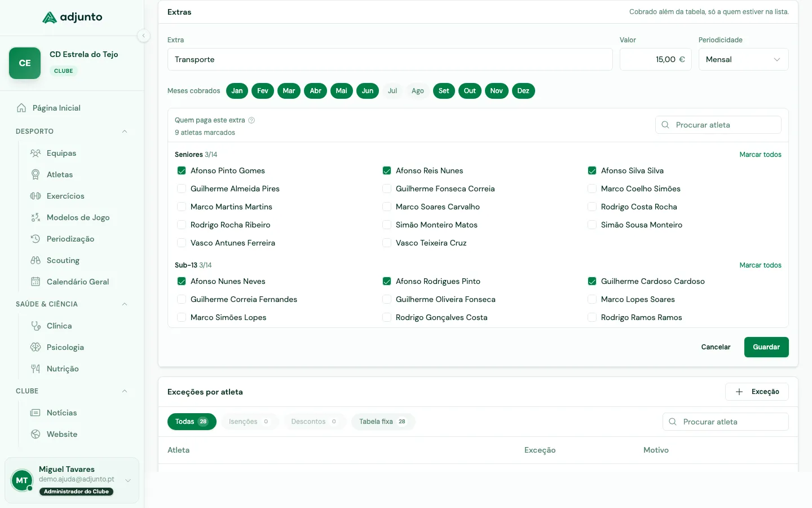Select the Descontos filter tab
This screenshot has height=508, width=812.
point(314,422)
